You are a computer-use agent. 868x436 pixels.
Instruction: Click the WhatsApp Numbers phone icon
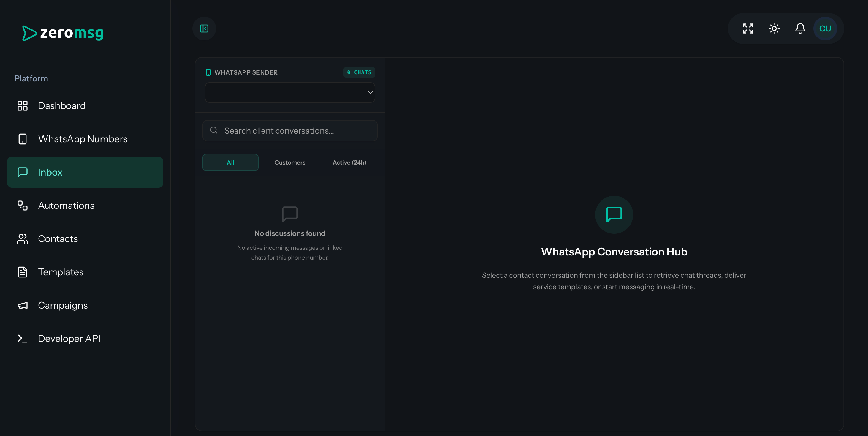(x=23, y=139)
